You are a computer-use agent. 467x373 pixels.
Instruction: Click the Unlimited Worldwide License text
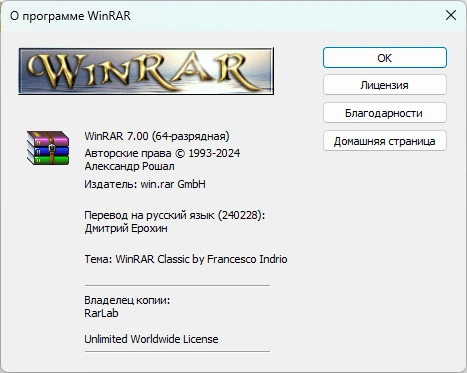tap(151, 339)
